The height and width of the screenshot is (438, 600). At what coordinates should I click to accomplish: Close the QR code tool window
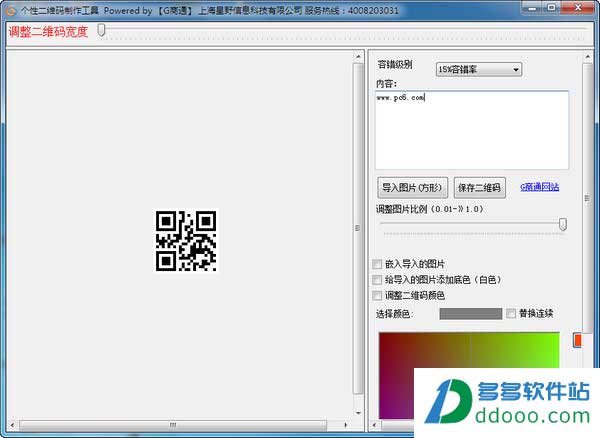click(578, 8)
